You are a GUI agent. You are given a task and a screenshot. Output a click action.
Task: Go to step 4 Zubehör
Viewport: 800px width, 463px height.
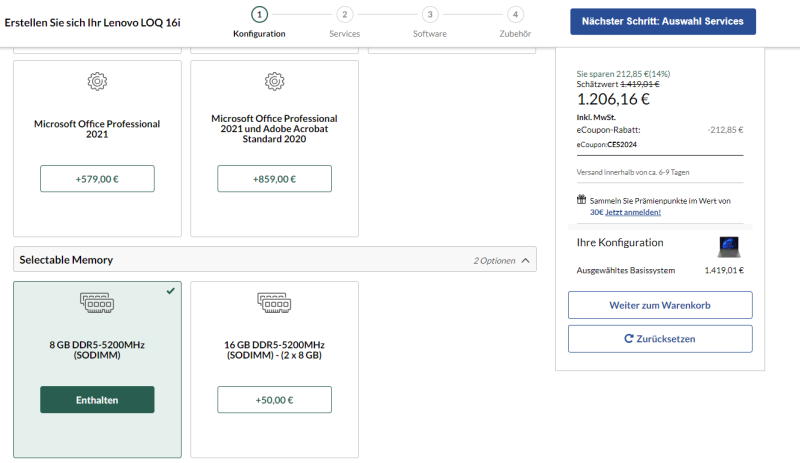(x=515, y=23)
